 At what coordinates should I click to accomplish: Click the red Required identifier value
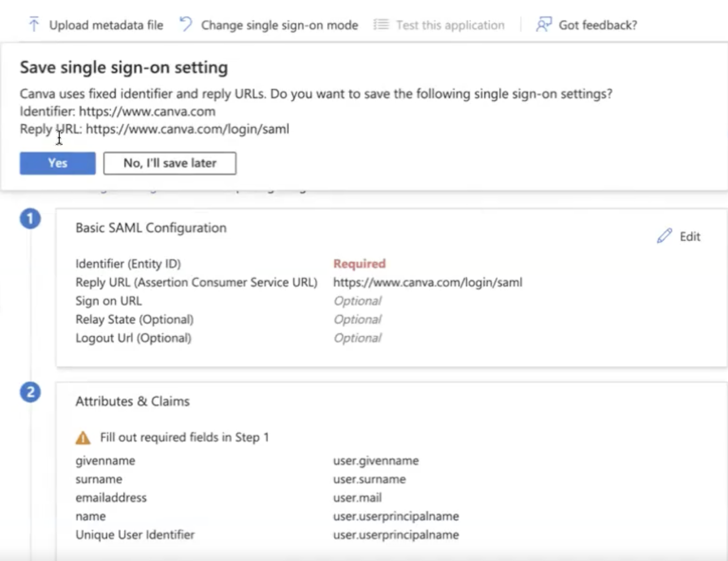[359, 264]
